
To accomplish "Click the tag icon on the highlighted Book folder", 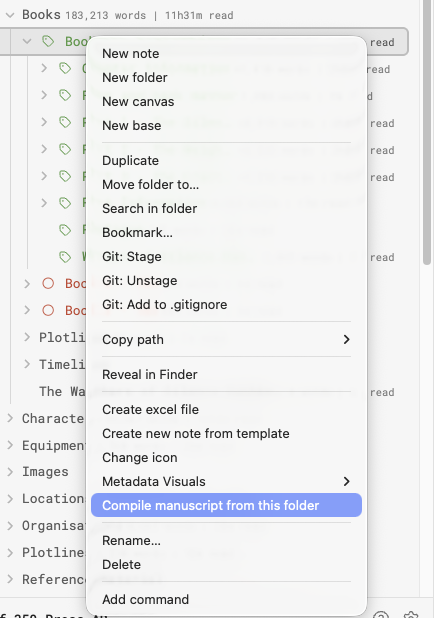I will 48,41.
